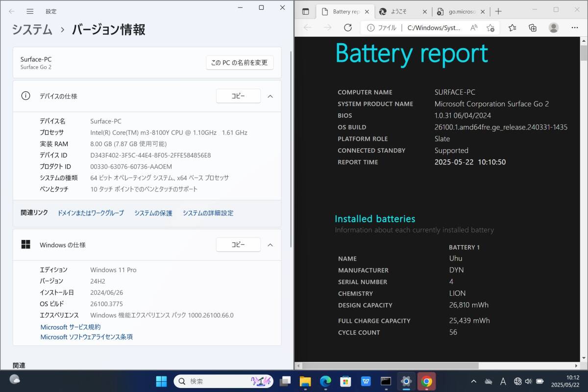The height and width of the screenshot is (392, 588).
Task: Open the Settings hamburger navigation menu
Action: point(30,11)
